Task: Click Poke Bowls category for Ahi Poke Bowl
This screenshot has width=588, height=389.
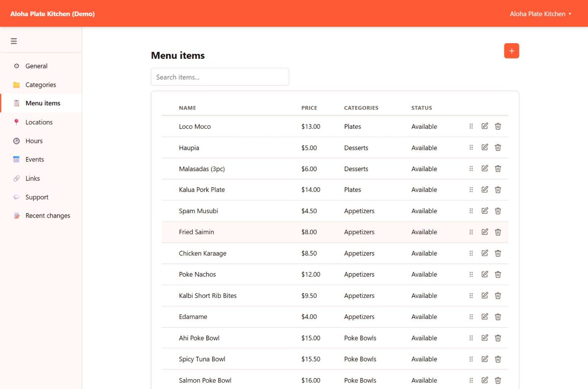Action: [360, 338]
